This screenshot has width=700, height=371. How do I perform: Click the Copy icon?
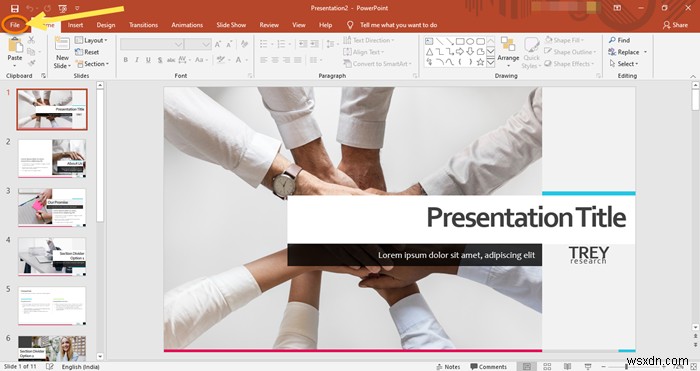coord(31,52)
